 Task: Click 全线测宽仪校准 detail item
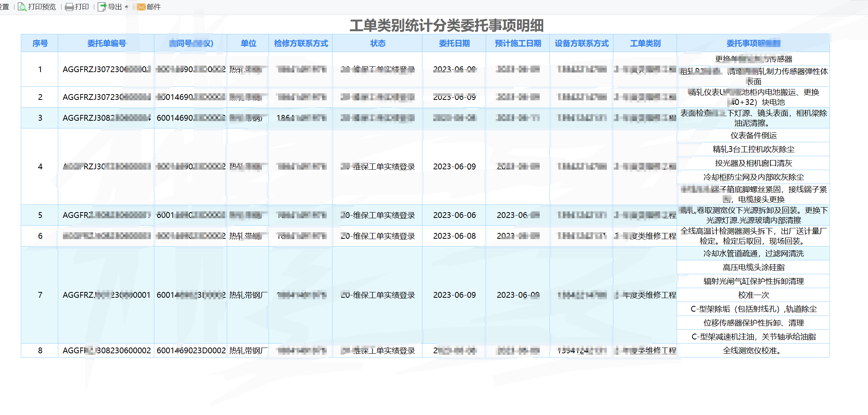click(x=753, y=351)
